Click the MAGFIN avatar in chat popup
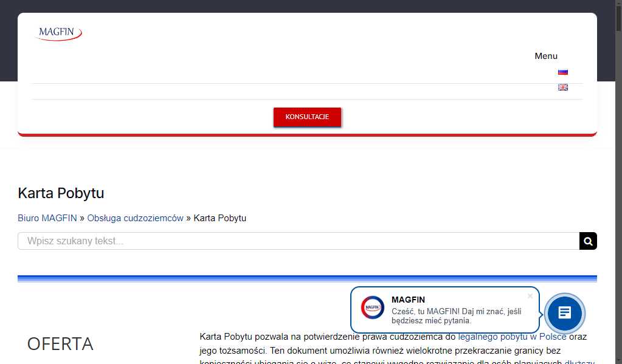Image resolution: width=622 pixels, height=364 pixels. pyautogui.click(x=372, y=307)
